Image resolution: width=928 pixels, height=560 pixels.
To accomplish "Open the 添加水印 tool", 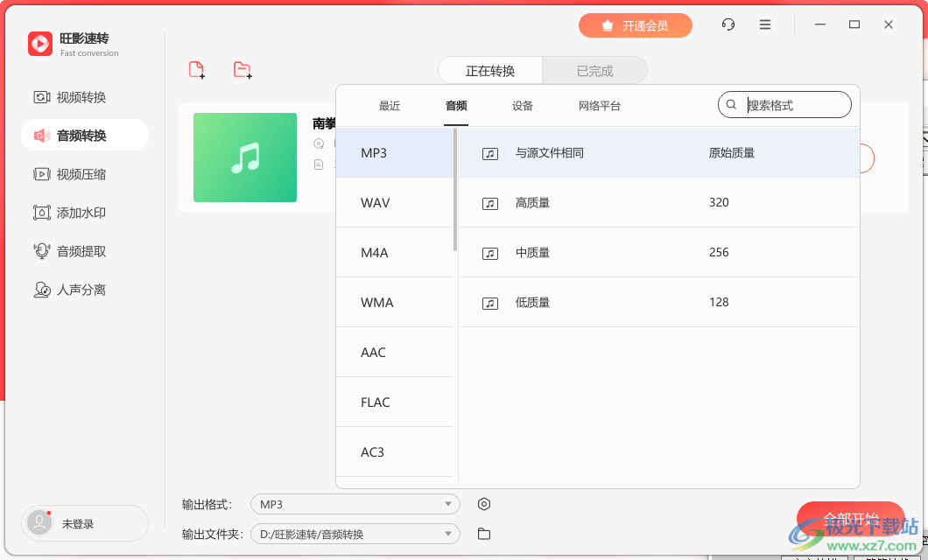I will coord(85,213).
